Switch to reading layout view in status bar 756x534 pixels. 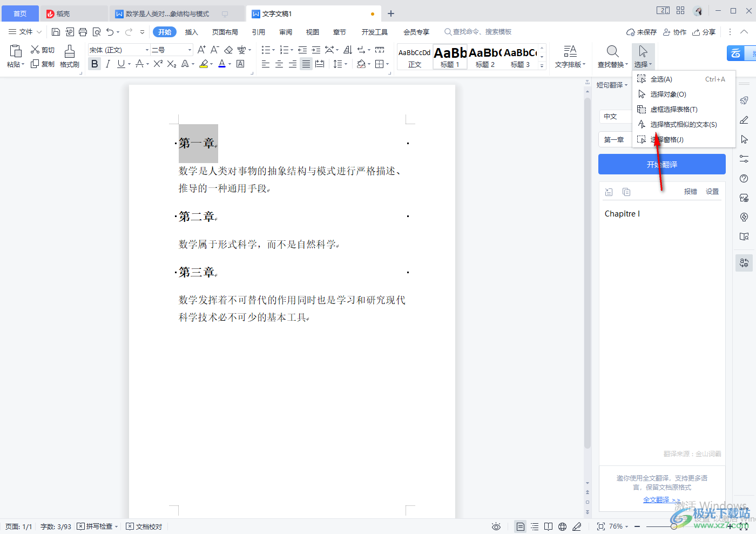tap(549, 526)
